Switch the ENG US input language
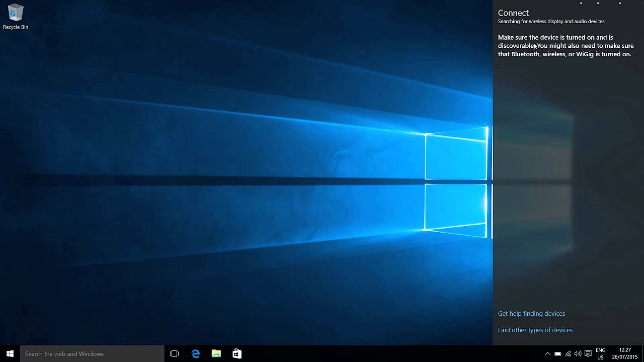This screenshot has width=644, height=362. click(x=600, y=354)
